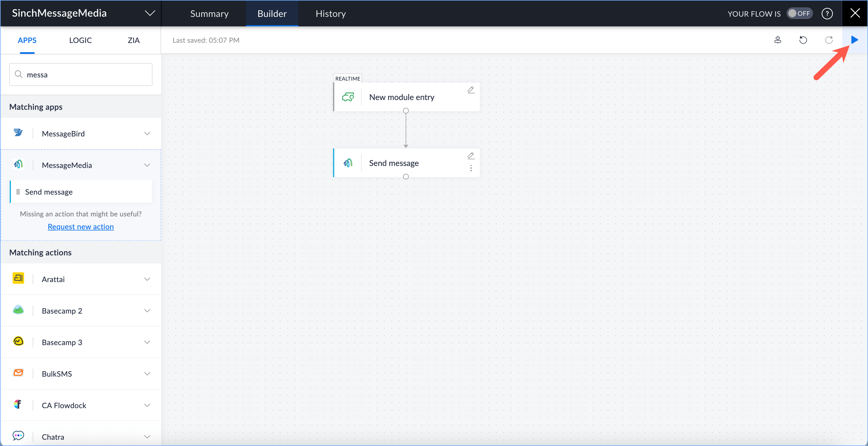The width and height of the screenshot is (868, 446).
Task: Click connector circle below Send message block
Action: coord(406,177)
